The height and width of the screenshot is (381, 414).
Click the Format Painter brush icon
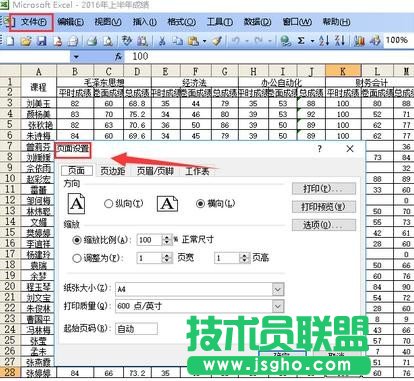pyautogui.click(x=217, y=41)
